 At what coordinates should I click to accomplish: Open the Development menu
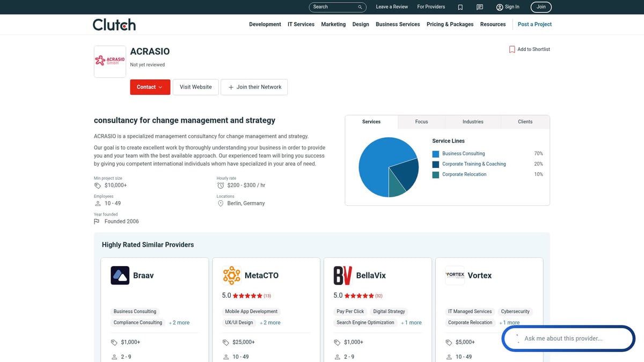click(265, 24)
